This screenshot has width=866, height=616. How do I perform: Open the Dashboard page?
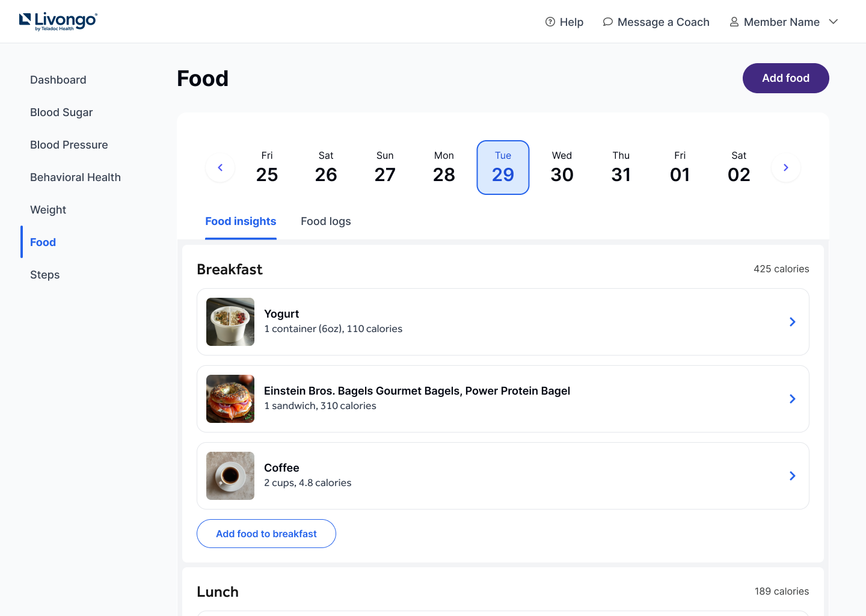[x=58, y=79]
